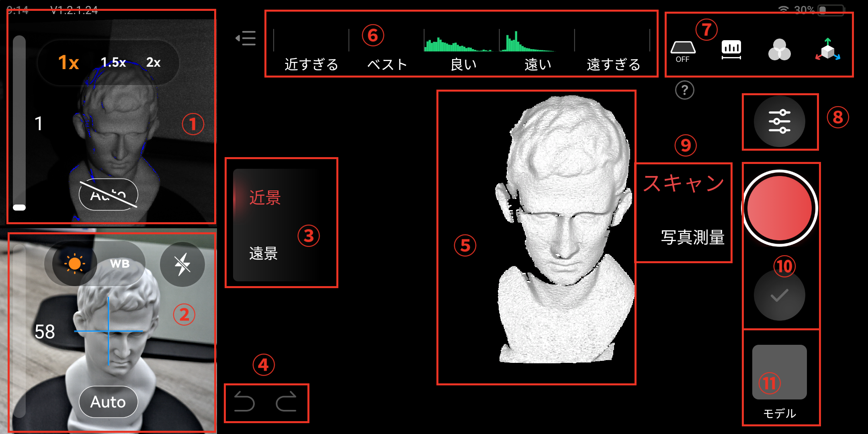Start scanning with the red record button
This screenshot has width=868, height=434.
tap(780, 208)
